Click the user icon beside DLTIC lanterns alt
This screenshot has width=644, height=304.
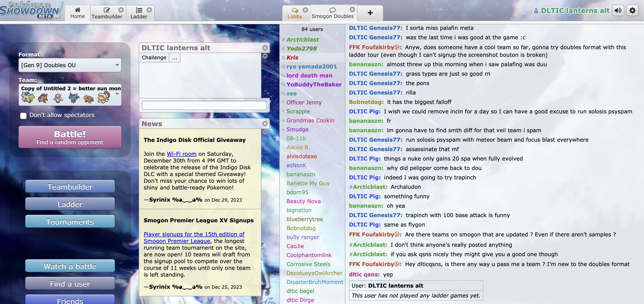536,11
